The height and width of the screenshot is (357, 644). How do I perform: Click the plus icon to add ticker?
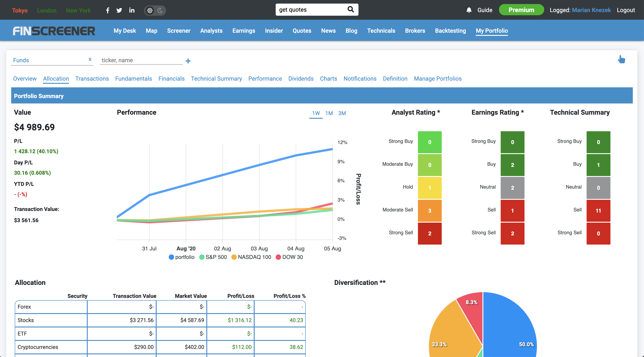[x=188, y=61]
